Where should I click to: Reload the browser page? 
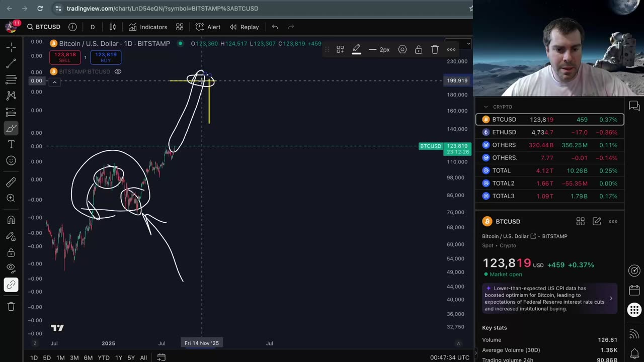point(40,9)
